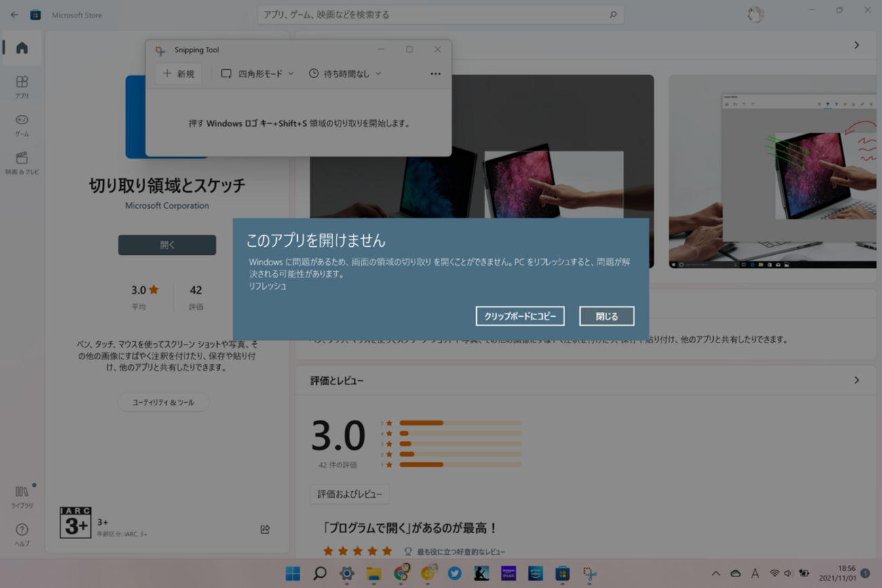Click the 5-star rating bar

tap(461, 423)
